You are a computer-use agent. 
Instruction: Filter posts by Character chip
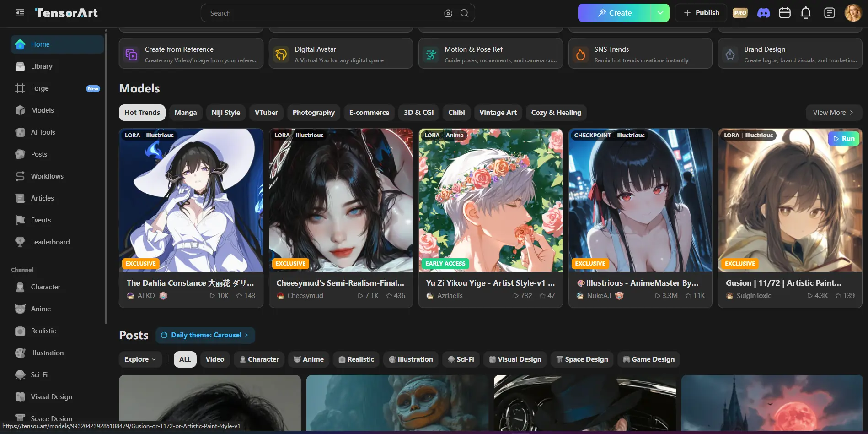tap(259, 359)
